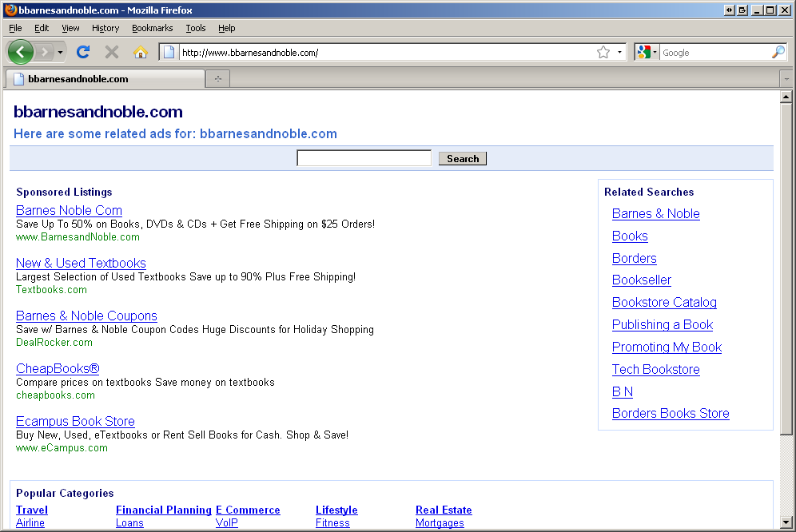Open the search engine selector dropdown arrow

tap(655, 52)
